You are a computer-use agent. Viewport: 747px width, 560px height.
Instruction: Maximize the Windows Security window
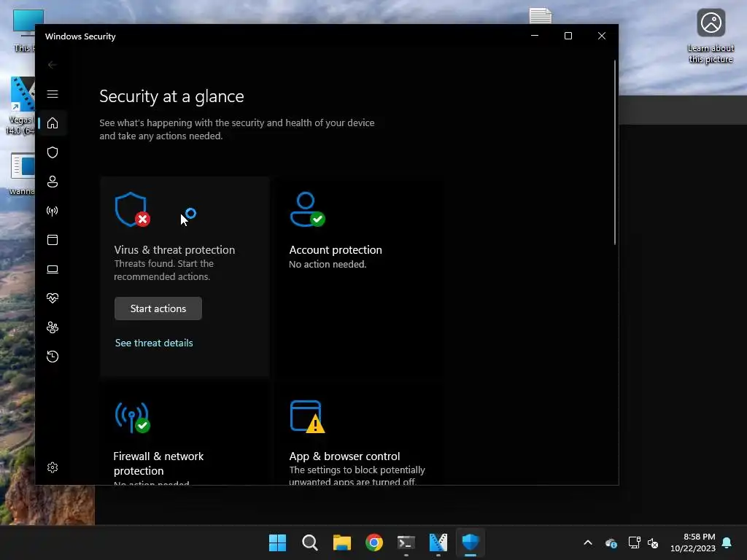point(568,36)
